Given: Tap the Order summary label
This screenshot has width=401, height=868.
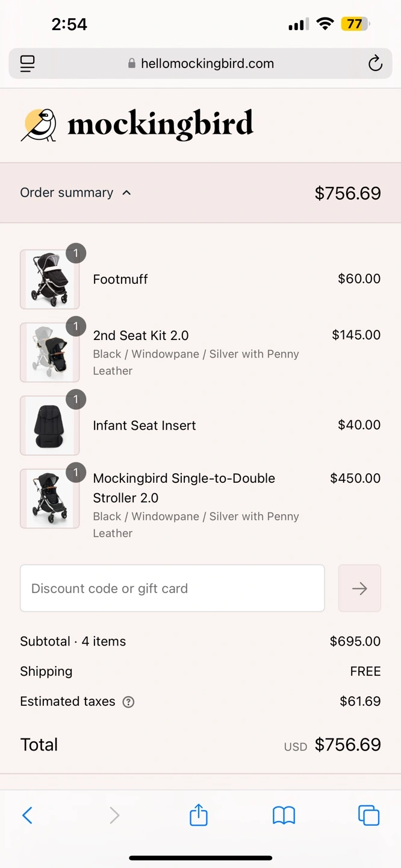Looking at the screenshot, I should pyautogui.click(x=67, y=193).
